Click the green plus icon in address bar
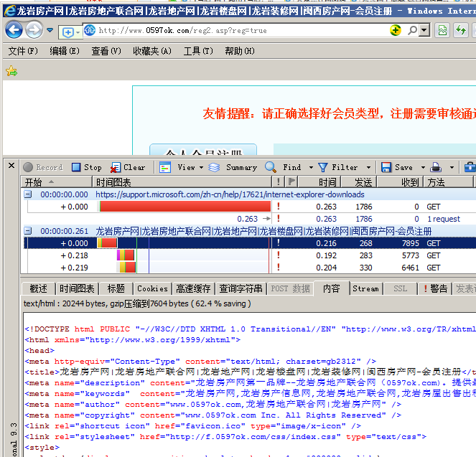476x457 pixels. [396, 30]
